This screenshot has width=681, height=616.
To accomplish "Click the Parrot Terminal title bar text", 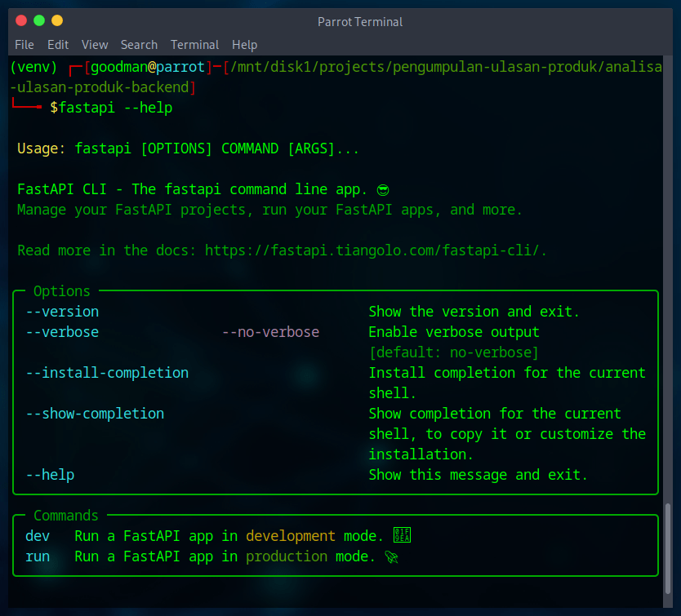I will tap(360, 22).
